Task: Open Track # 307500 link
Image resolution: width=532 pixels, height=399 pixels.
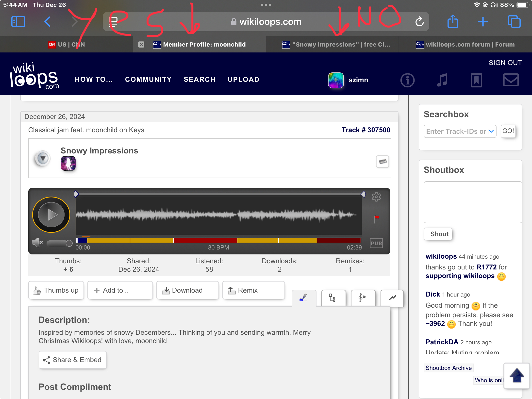Action: (x=366, y=130)
